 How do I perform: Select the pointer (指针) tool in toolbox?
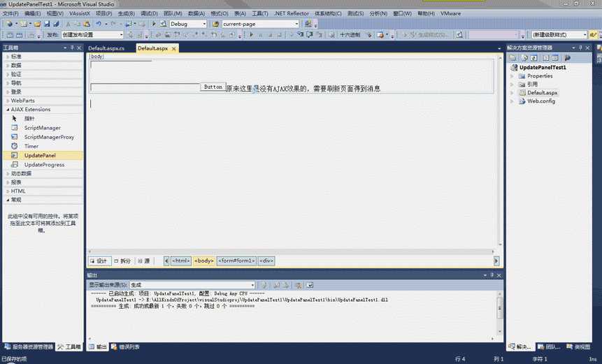tap(43, 119)
